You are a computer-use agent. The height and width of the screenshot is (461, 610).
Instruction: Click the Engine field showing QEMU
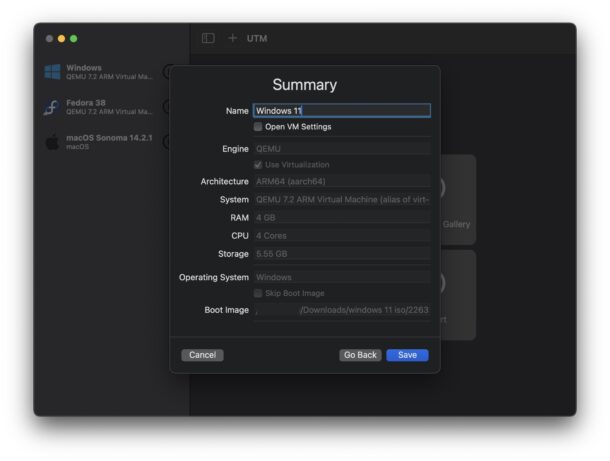pos(342,149)
